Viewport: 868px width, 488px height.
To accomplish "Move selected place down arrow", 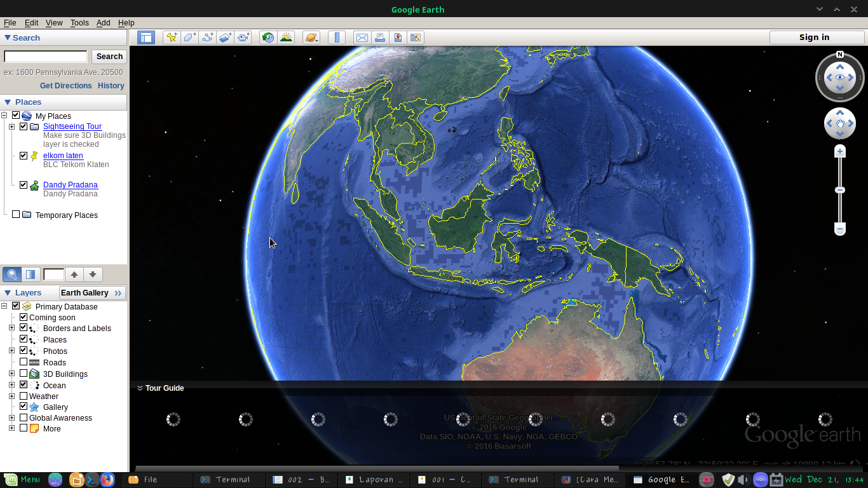I will click(x=93, y=274).
